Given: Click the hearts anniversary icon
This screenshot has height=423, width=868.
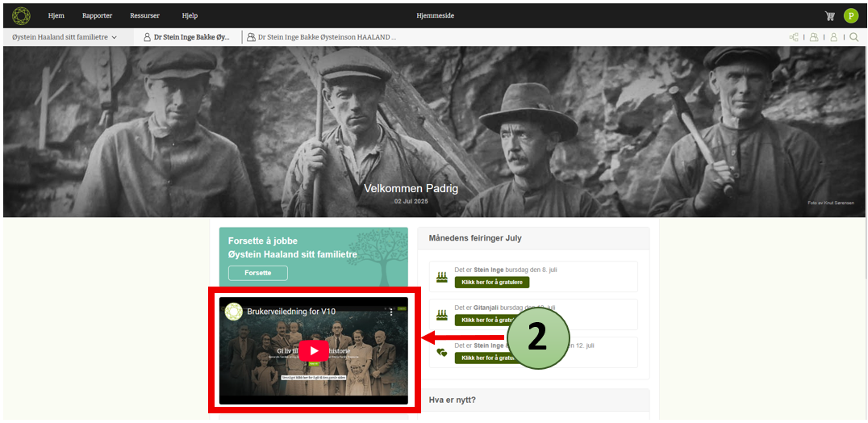Looking at the screenshot, I should click(442, 353).
